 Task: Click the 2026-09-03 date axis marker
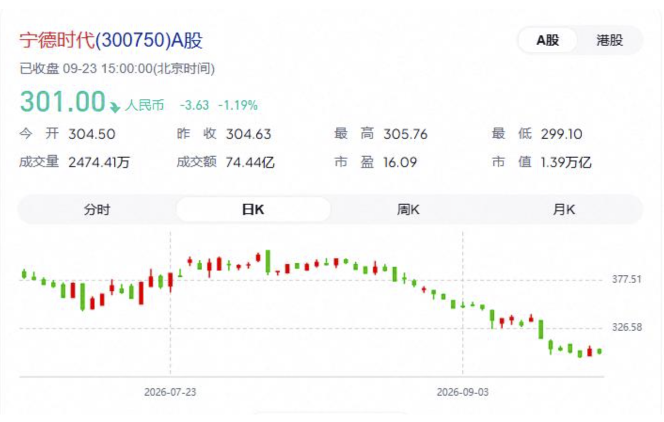[x=463, y=392]
